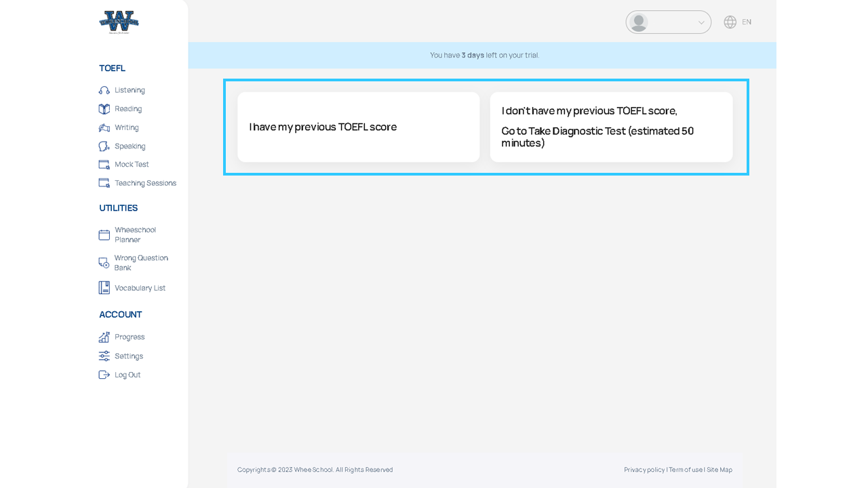Click the Listening headphones icon

[x=104, y=90]
